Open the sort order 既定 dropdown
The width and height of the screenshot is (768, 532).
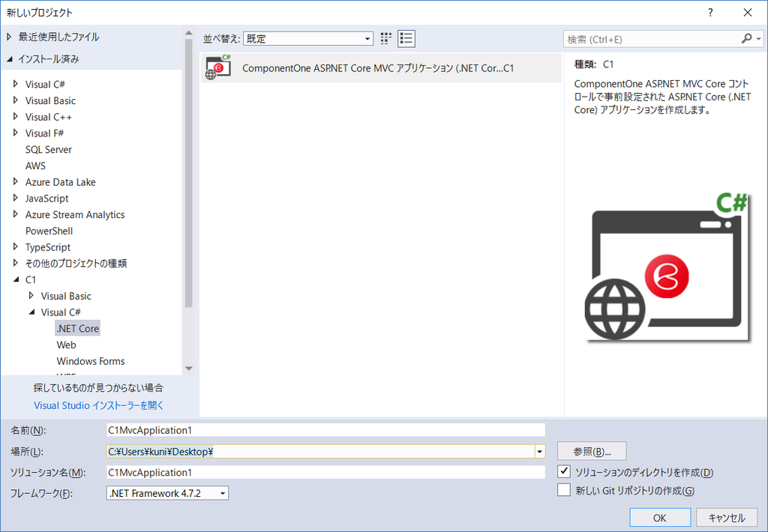(308, 39)
